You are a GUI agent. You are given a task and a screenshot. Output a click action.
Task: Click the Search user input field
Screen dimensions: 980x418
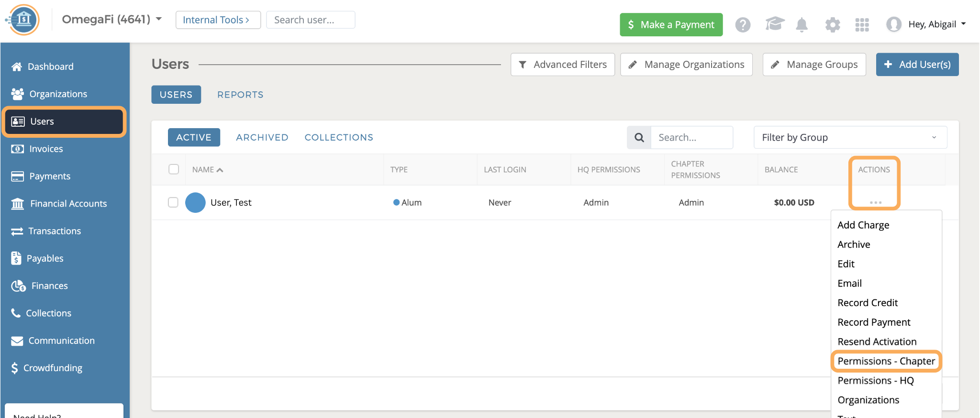pyautogui.click(x=310, y=20)
